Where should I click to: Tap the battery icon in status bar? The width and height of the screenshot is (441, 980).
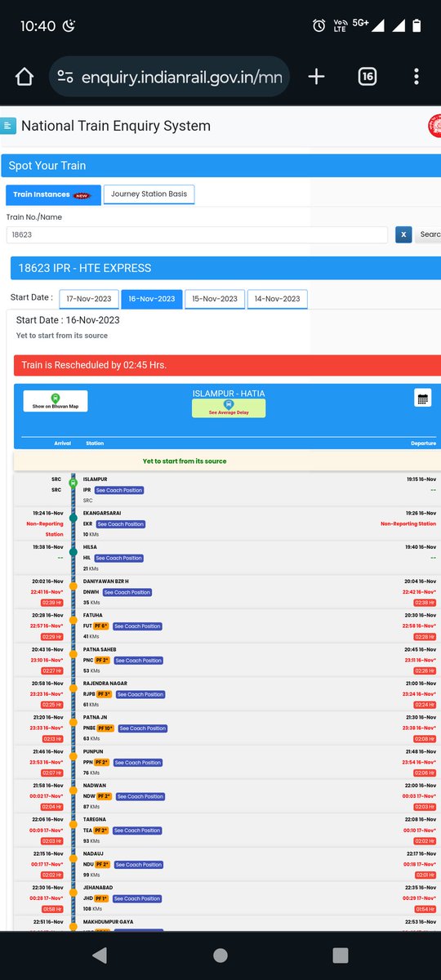[x=416, y=26]
